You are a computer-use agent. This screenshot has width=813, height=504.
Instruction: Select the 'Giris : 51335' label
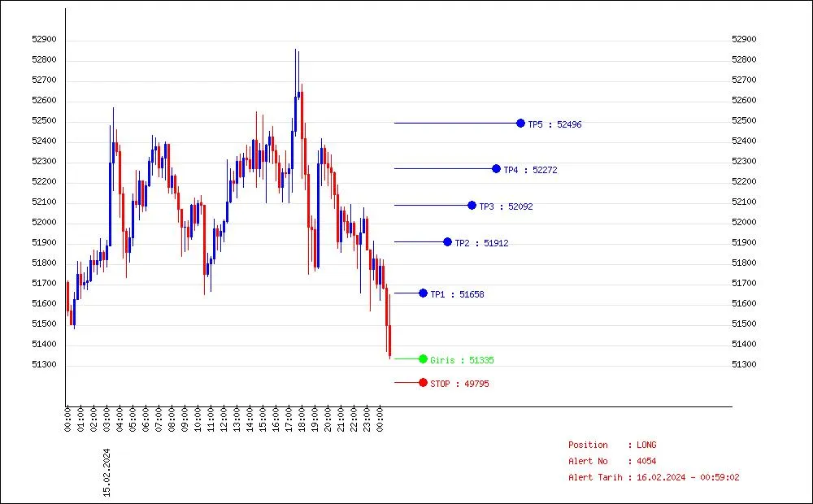point(462,360)
